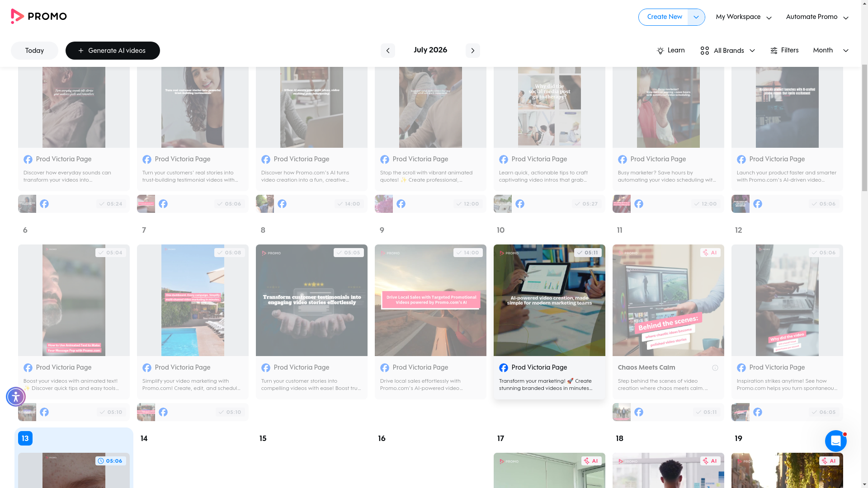This screenshot has height=488, width=868.
Task: Open the All Brands selector
Action: point(728,51)
